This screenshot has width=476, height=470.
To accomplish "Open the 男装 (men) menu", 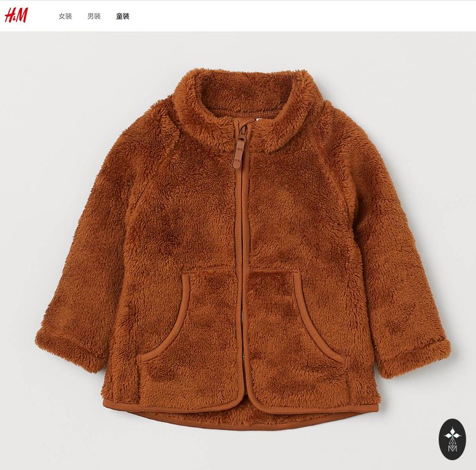I will point(94,16).
